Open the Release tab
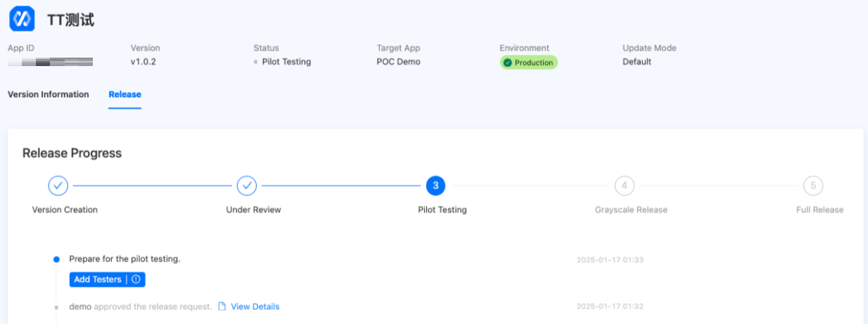 click(x=125, y=94)
